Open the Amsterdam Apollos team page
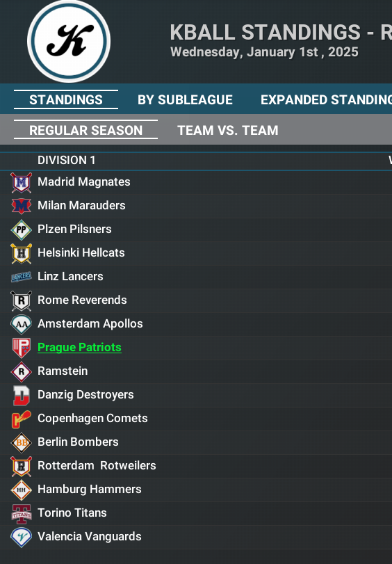This screenshot has height=564, width=392. (x=90, y=323)
